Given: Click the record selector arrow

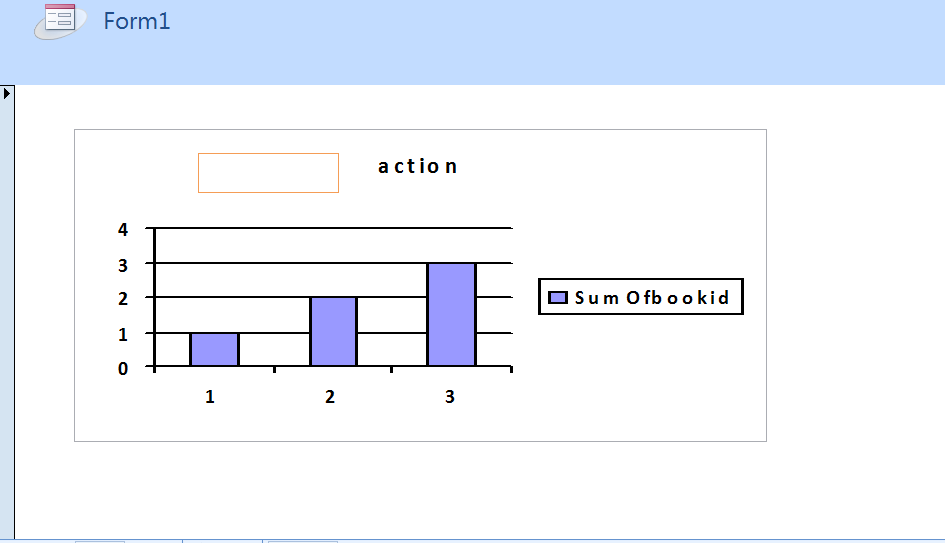Looking at the screenshot, I should [x=7, y=93].
